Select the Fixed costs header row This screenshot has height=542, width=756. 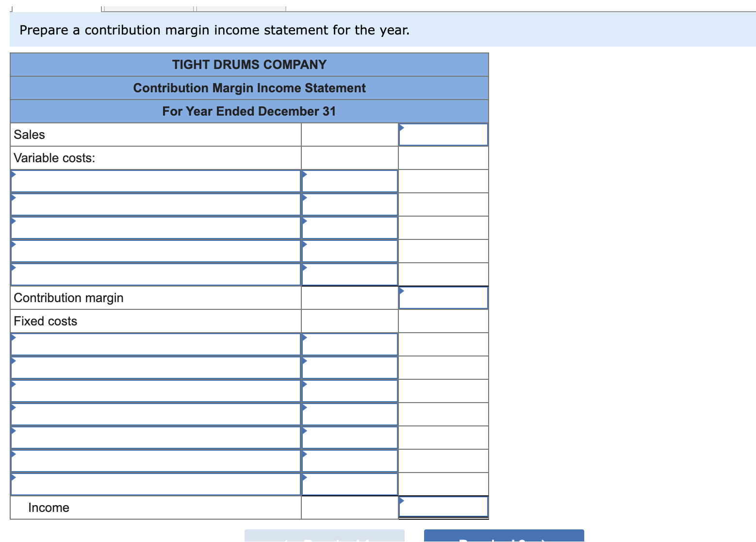tap(155, 321)
